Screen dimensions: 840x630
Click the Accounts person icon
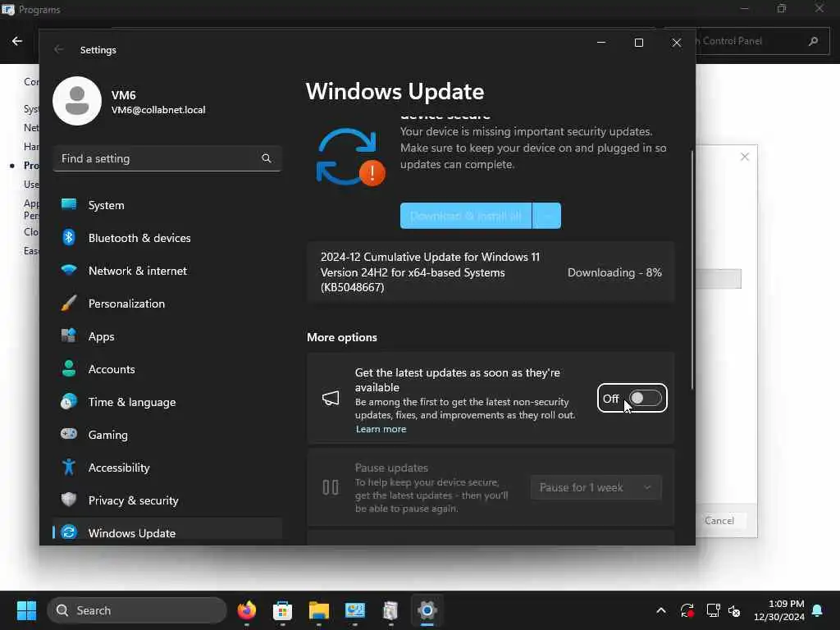coord(69,368)
